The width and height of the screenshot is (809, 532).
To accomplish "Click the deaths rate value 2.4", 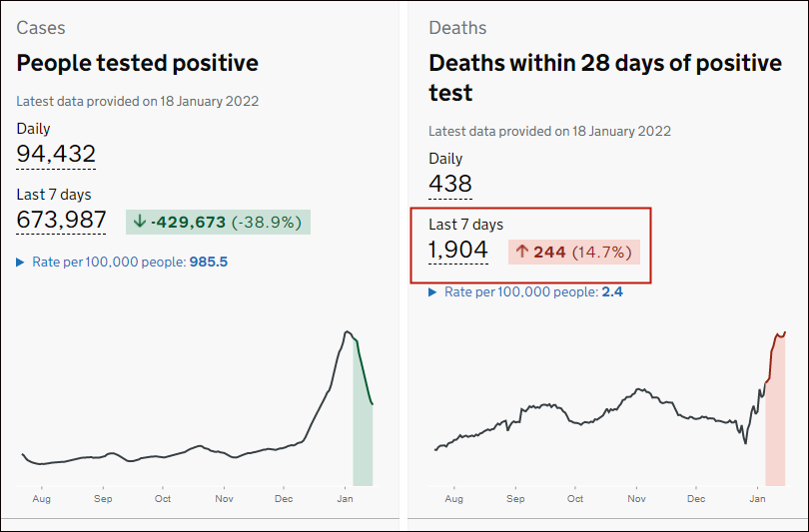I will [612, 292].
